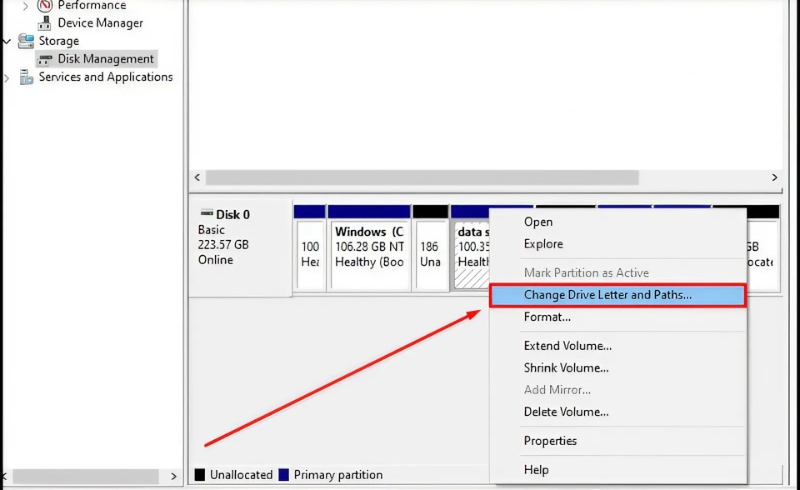
Task: Click the volume list scroll left arrow
Action: (x=197, y=178)
